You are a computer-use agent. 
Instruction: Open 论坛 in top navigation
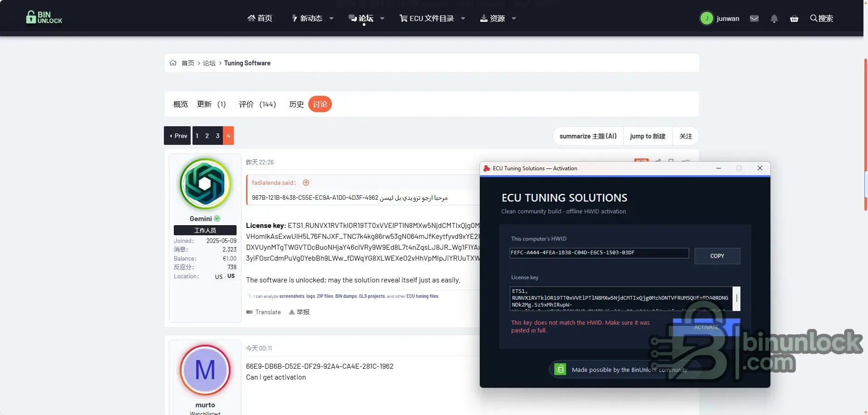click(361, 19)
